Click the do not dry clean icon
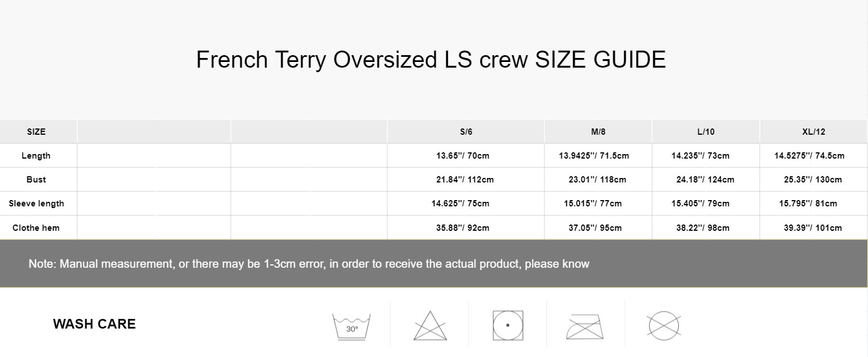 [x=664, y=326]
